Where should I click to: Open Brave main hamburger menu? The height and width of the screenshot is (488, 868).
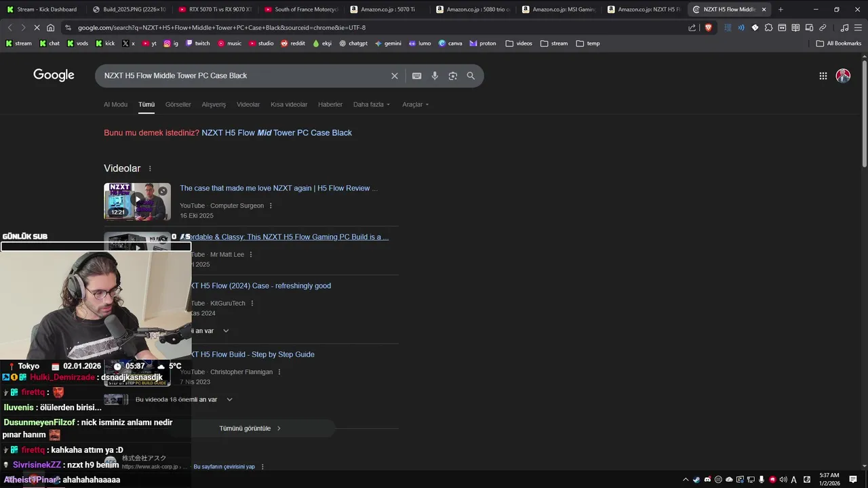(858, 28)
